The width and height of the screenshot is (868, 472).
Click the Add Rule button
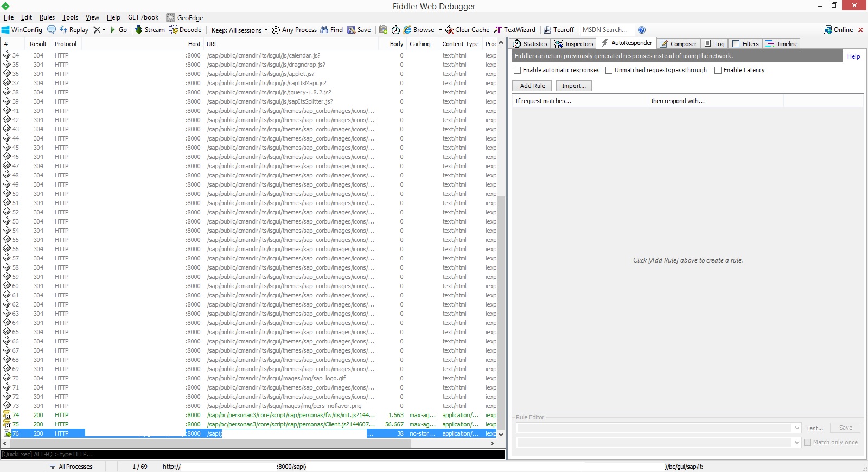point(532,86)
